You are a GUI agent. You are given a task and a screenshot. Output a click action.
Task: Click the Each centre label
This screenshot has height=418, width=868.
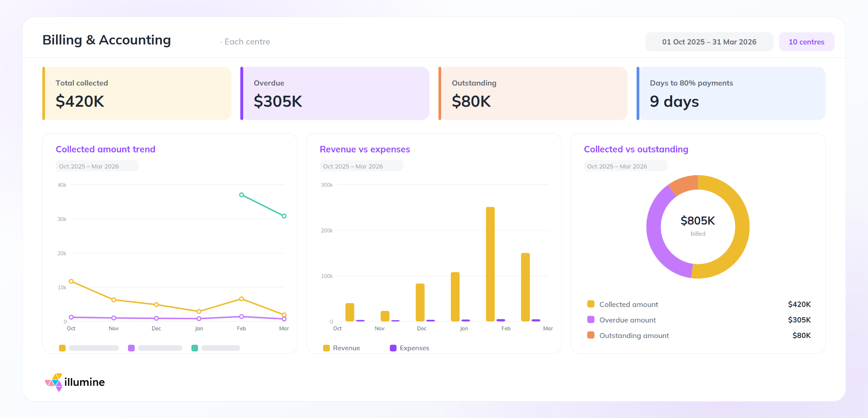(247, 42)
